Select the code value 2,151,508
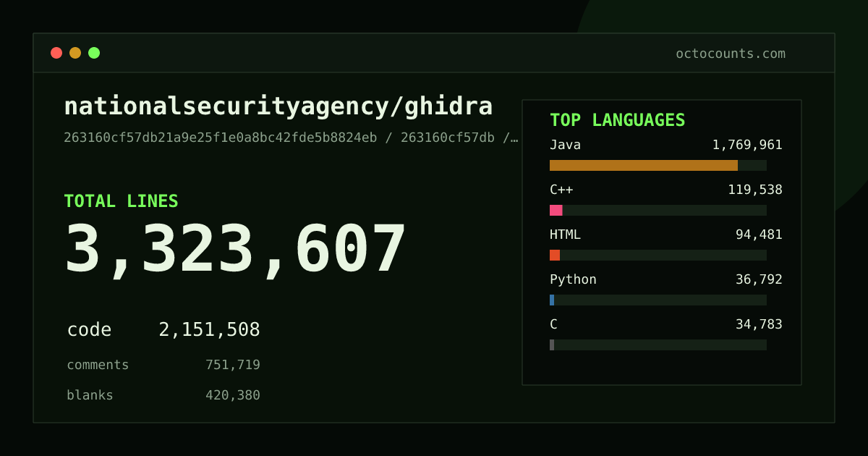Screen dimensions: 868x456 [209, 330]
